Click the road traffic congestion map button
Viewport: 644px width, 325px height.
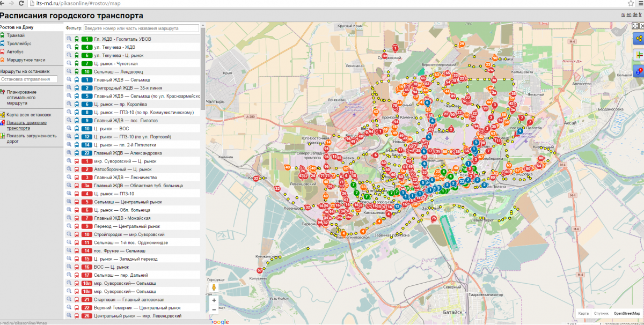[x=638, y=55]
